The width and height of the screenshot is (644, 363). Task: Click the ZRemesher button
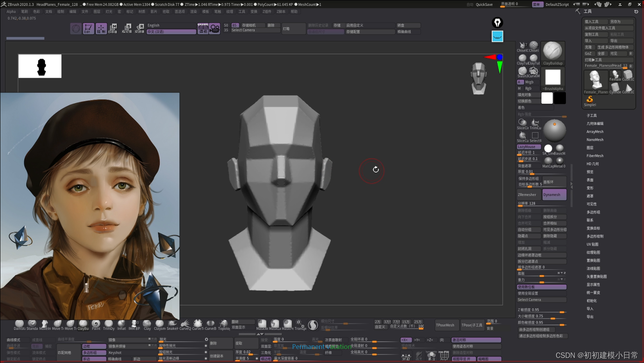(528, 195)
